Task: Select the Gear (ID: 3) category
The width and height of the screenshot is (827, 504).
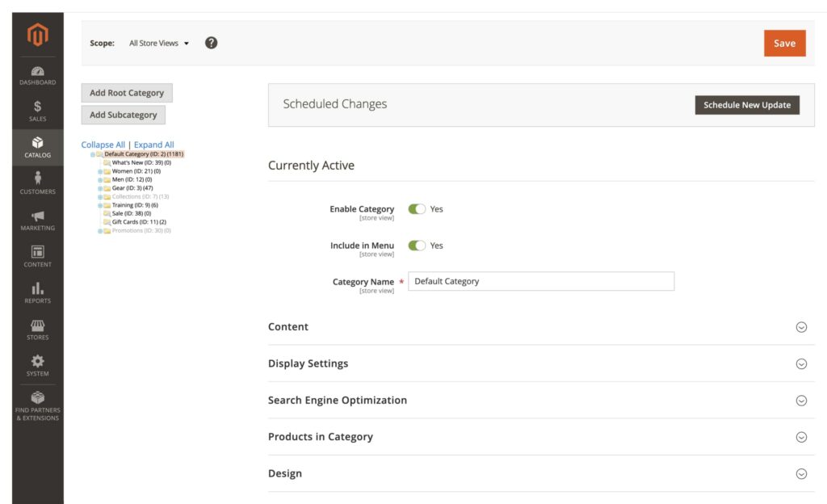Action: [132, 187]
